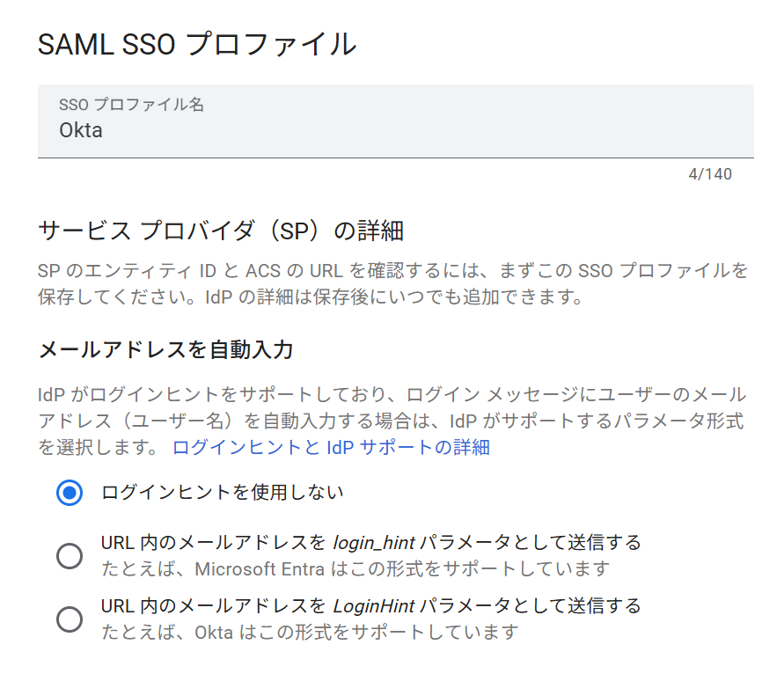Choose the login_hint parameter option for Microsoft Entra

click(70, 556)
